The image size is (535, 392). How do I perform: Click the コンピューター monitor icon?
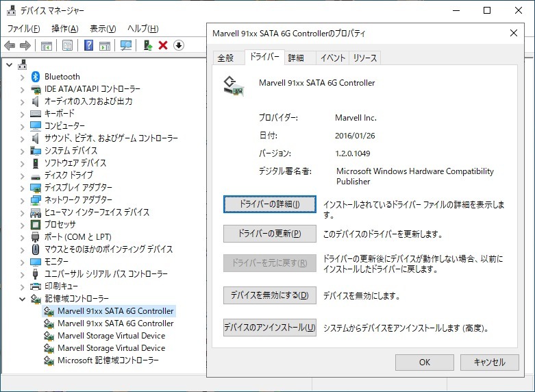click(x=36, y=125)
